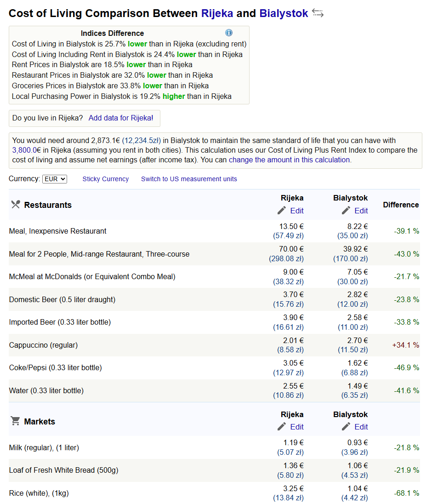Viewport: 432px width, 504px height.
Task: Click Rijeka's 1.19 € milk price
Action: pos(293,442)
